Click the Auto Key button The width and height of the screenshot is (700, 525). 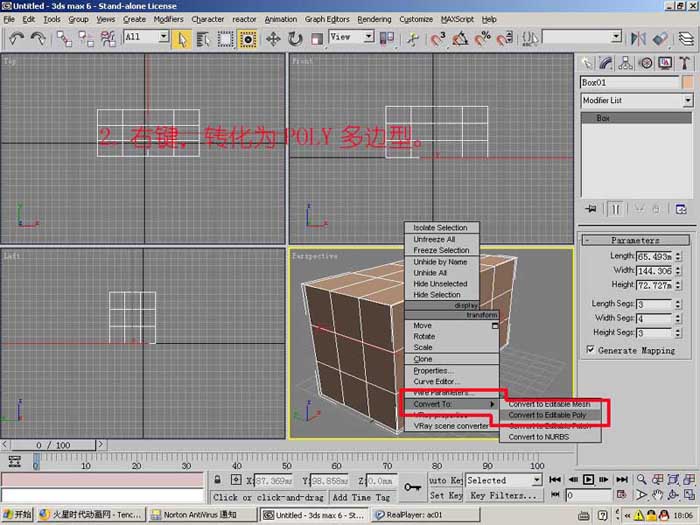point(446,480)
